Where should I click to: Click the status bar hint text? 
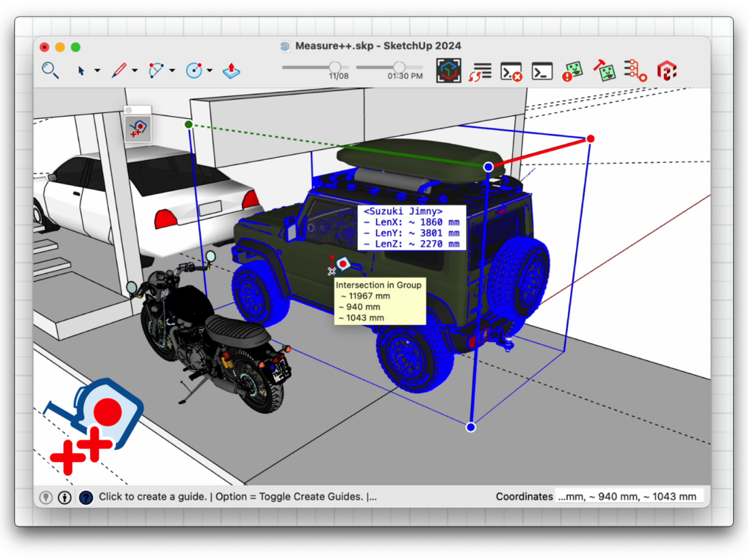(237, 497)
